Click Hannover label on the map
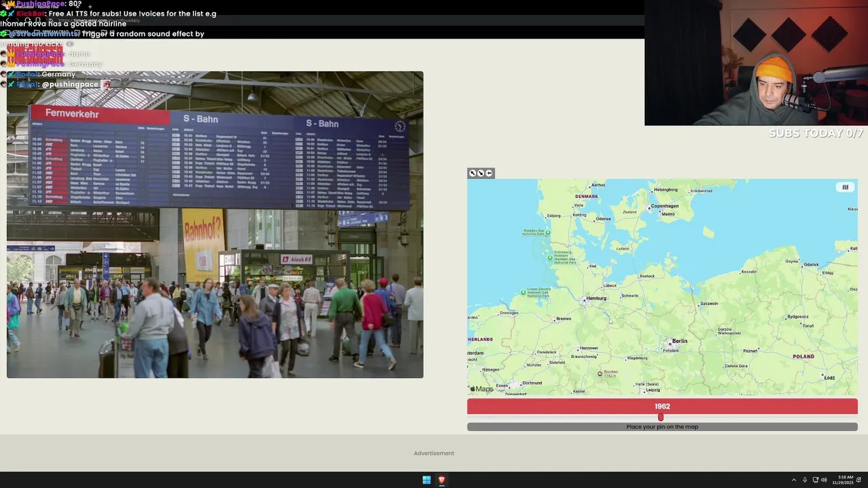Image resolution: width=868 pixels, height=488 pixels. [x=588, y=348]
